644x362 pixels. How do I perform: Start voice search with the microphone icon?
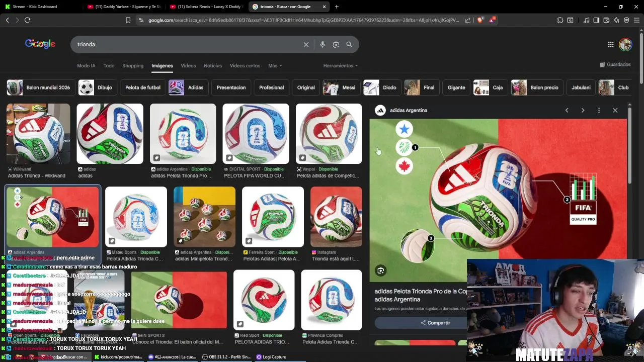(x=323, y=44)
